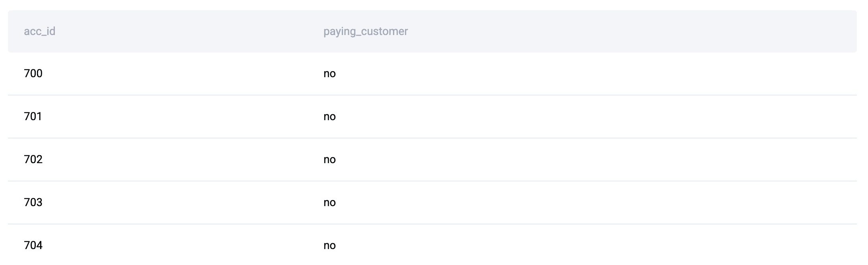The height and width of the screenshot is (265, 868).
Task: Select the cell with acc_id 700
Action: 33,74
